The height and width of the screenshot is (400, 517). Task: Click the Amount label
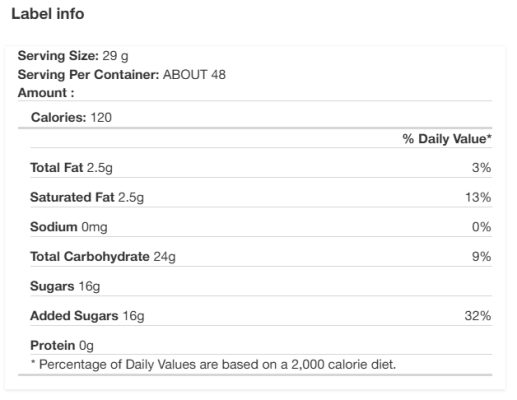coord(46,93)
